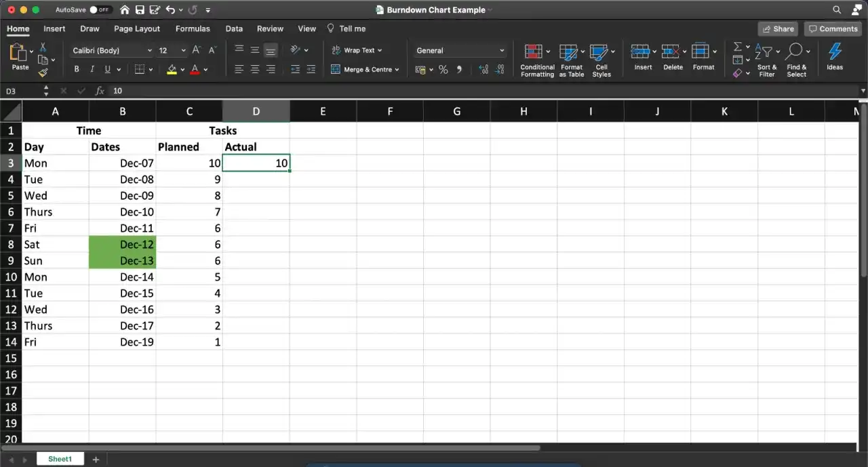Click the Ideas lightning bolt icon
868x467 pixels.
coord(834,52)
